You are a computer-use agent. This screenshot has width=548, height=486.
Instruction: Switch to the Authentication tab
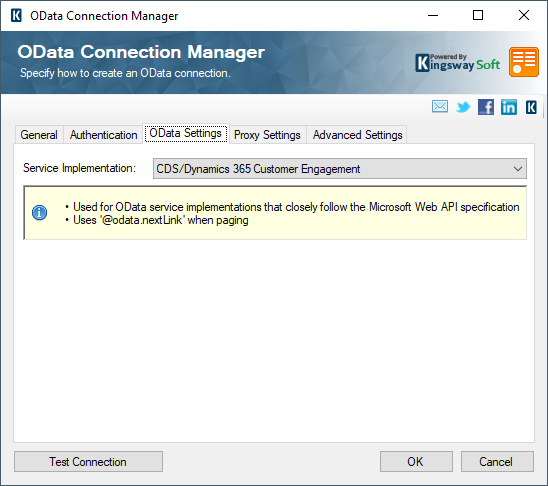coord(103,135)
